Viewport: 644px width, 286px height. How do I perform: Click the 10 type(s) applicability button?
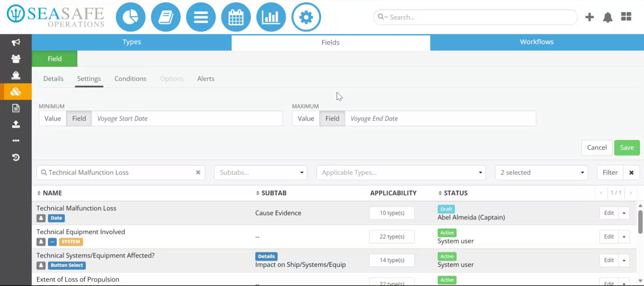coord(392,213)
